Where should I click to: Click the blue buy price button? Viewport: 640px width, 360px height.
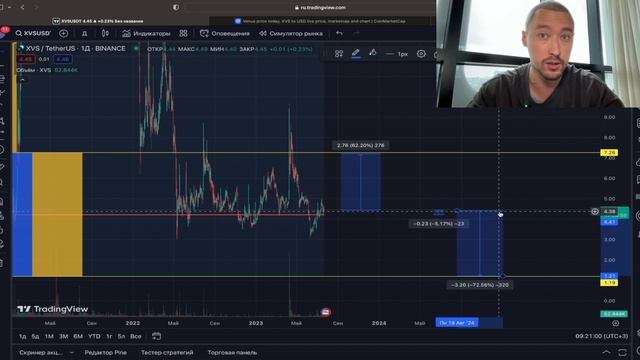(x=62, y=60)
